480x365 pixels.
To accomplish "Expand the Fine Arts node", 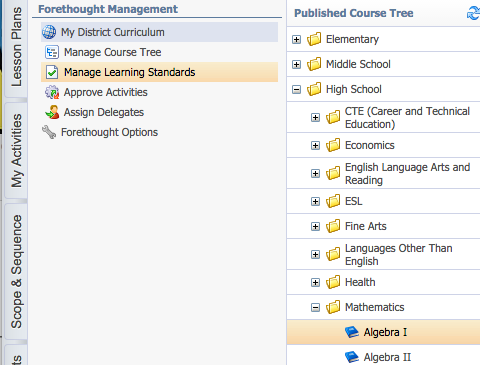I will (x=315, y=227).
